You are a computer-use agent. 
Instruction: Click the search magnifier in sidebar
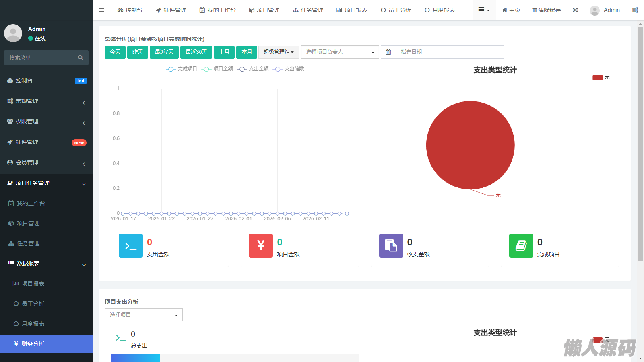pyautogui.click(x=80, y=58)
